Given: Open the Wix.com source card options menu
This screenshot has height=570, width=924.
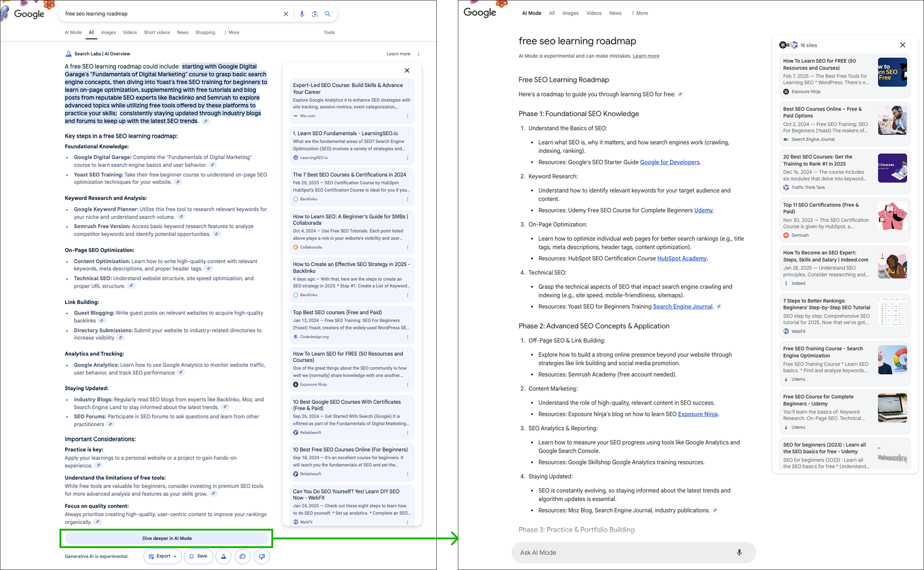Looking at the screenshot, I should [407, 116].
